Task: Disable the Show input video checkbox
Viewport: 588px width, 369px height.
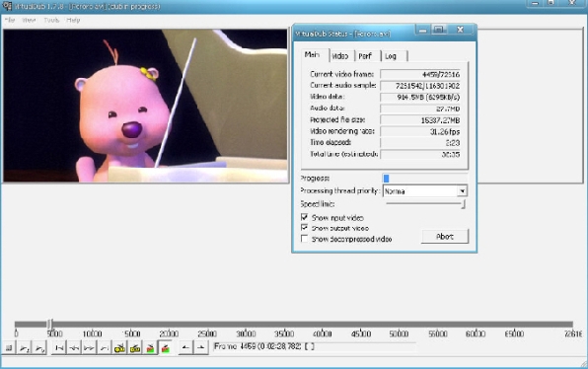Action: click(305, 217)
